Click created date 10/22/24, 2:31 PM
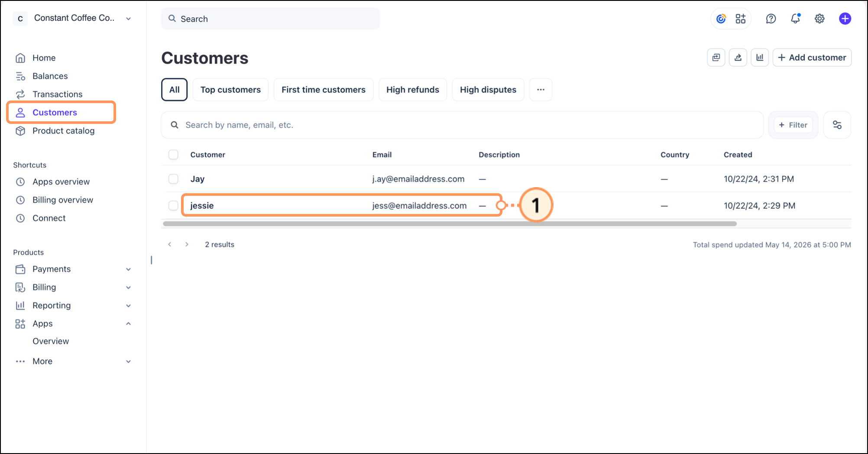The width and height of the screenshot is (868, 454). (759, 179)
